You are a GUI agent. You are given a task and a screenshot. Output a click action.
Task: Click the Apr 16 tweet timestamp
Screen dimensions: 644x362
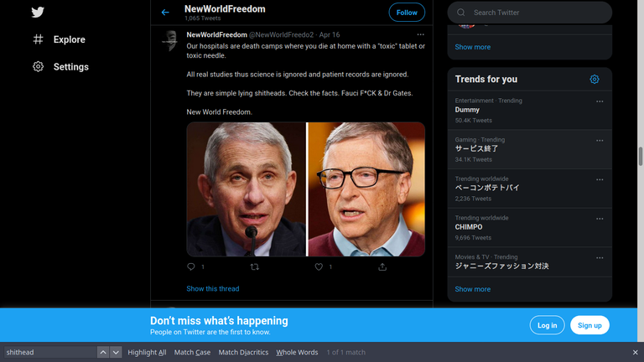[x=330, y=35]
